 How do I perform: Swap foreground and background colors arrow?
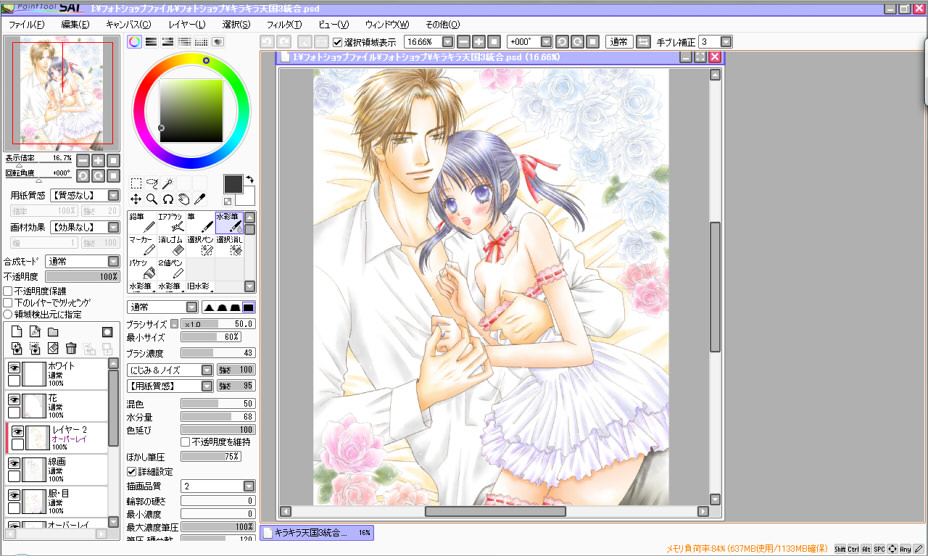[x=250, y=179]
